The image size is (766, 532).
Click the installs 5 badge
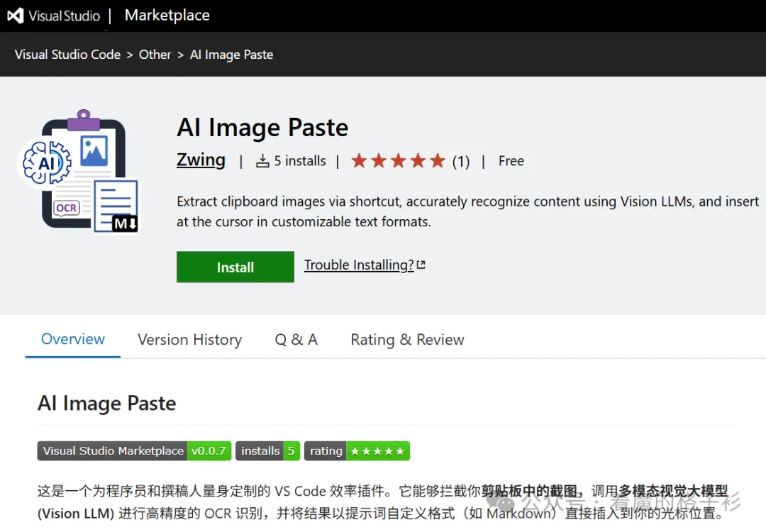[x=267, y=450]
